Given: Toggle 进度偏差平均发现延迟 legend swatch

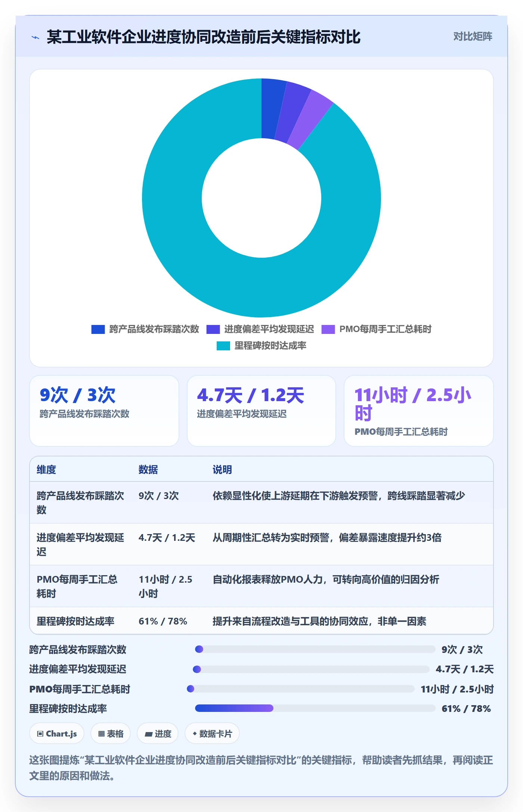Looking at the screenshot, I should click(x=213, y=329).
